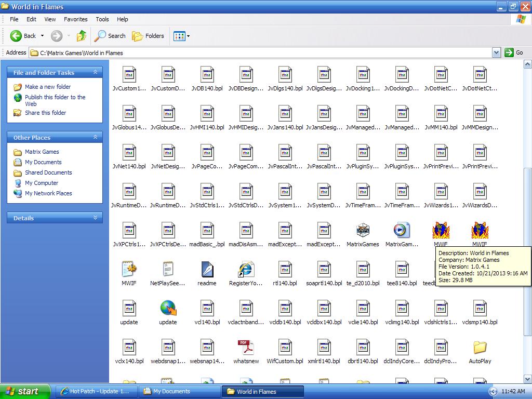Viewport: 532px width, 399px height.
Task: Switch to Hot Patch - Update taskbar window
Action: (x=96, y=391)
